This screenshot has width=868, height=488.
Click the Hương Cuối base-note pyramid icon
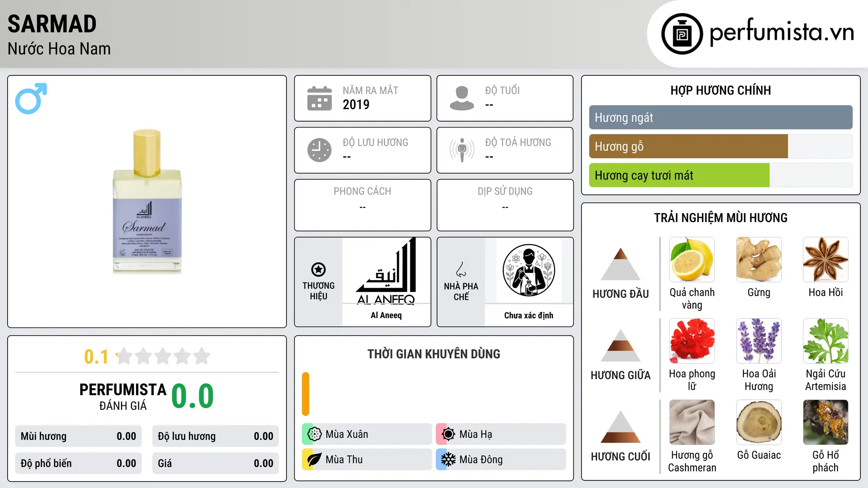(x=620, y=426)
